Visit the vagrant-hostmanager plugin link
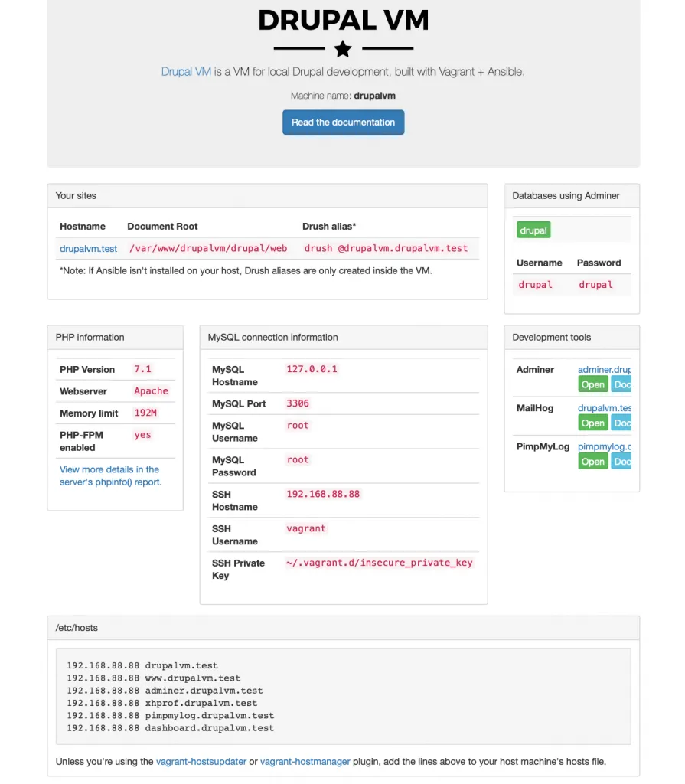This screenshot has height=784, width=685. click(305, 762)
